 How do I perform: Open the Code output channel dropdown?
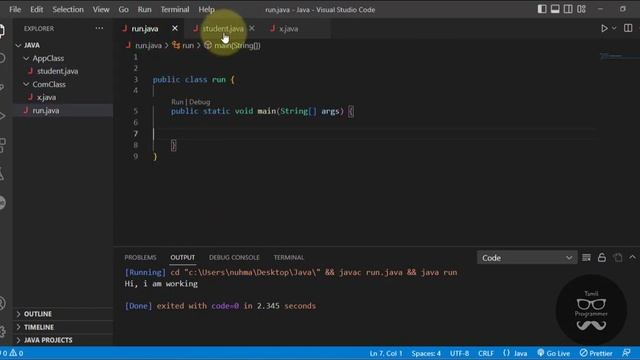pyautogui.click(x=527, y=258)
